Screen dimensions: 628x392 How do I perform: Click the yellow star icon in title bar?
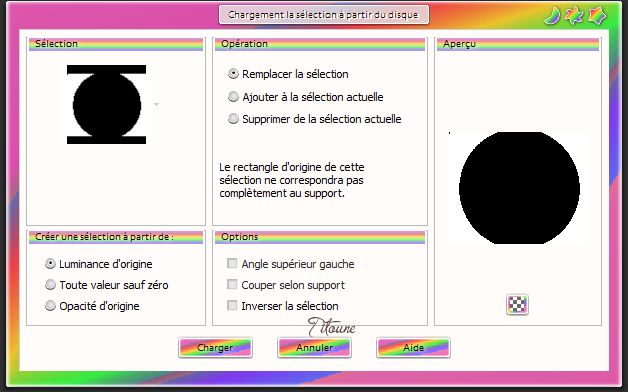click(574, 16)
